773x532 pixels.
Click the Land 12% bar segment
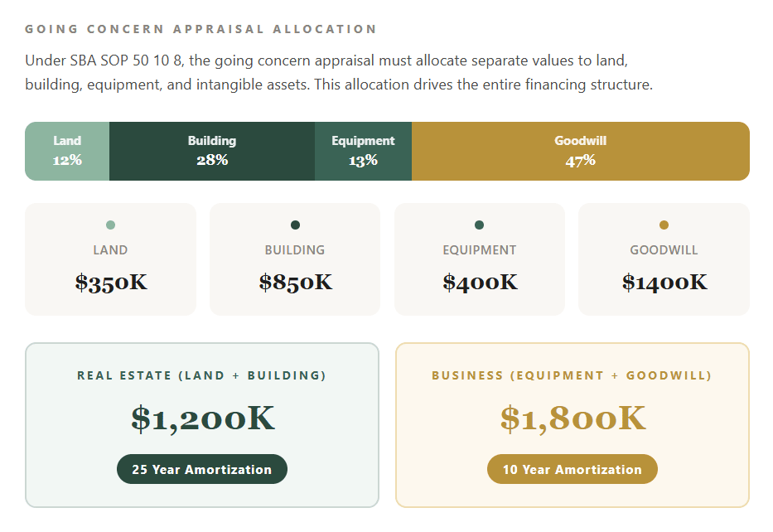(67, 151)
